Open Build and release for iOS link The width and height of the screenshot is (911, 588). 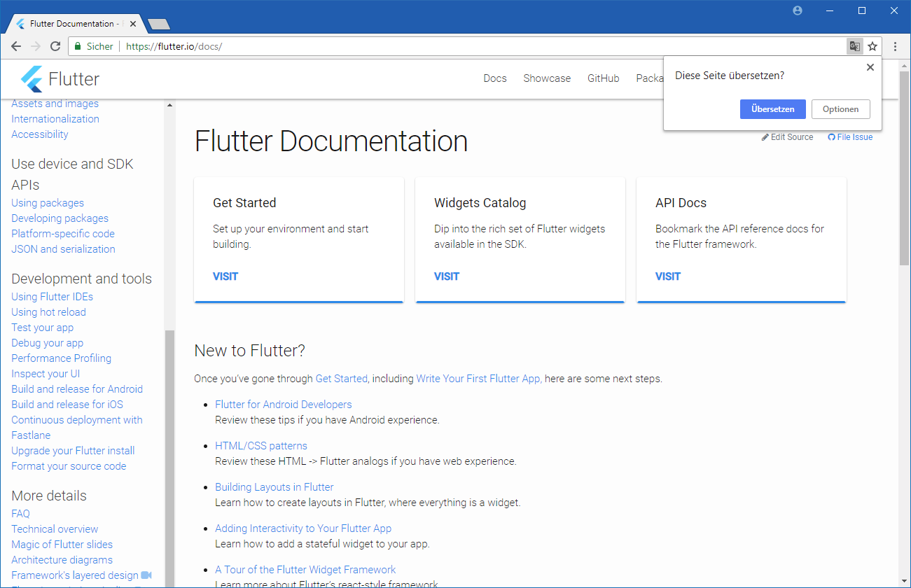pos(67,405)
